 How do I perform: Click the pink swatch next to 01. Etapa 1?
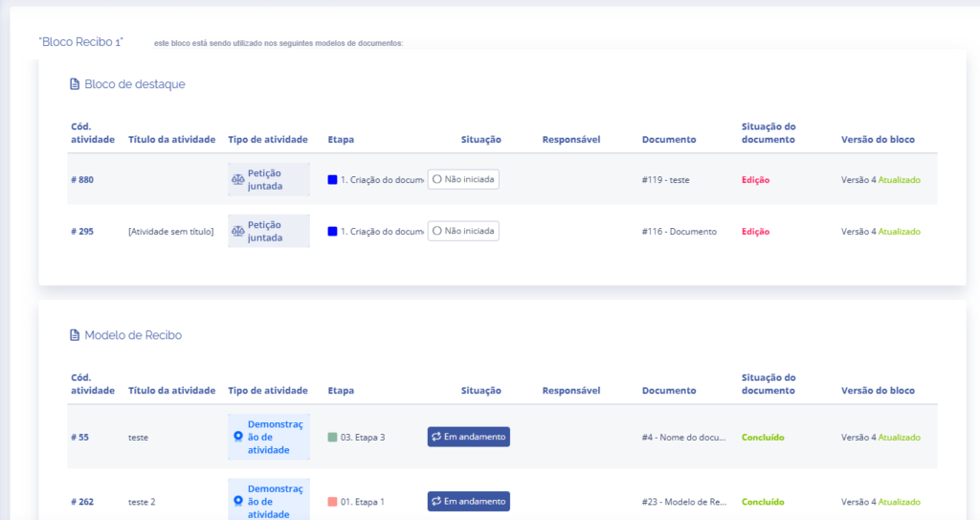[332, 502]
